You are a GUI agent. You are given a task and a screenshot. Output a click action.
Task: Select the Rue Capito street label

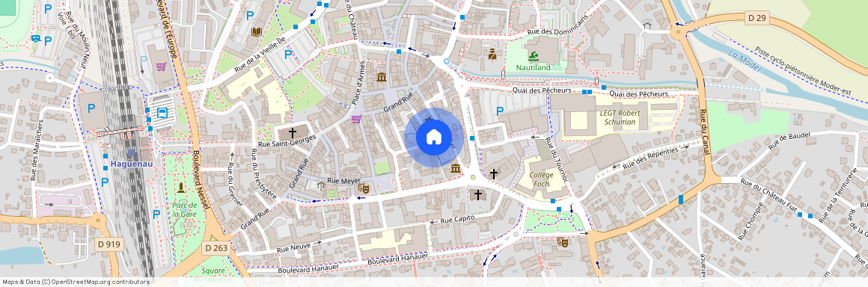coord(458,219)
